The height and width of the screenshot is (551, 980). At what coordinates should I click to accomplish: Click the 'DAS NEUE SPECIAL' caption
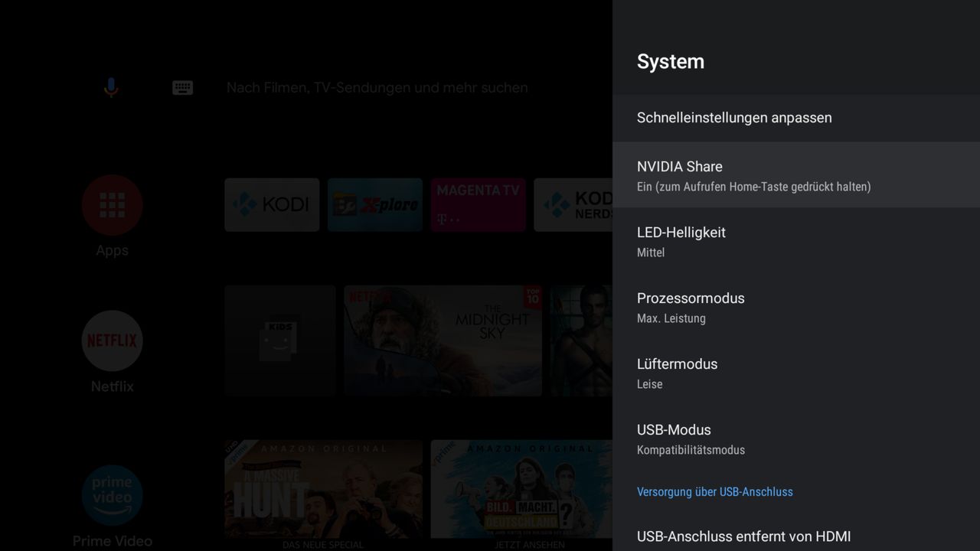coord(323,545)
